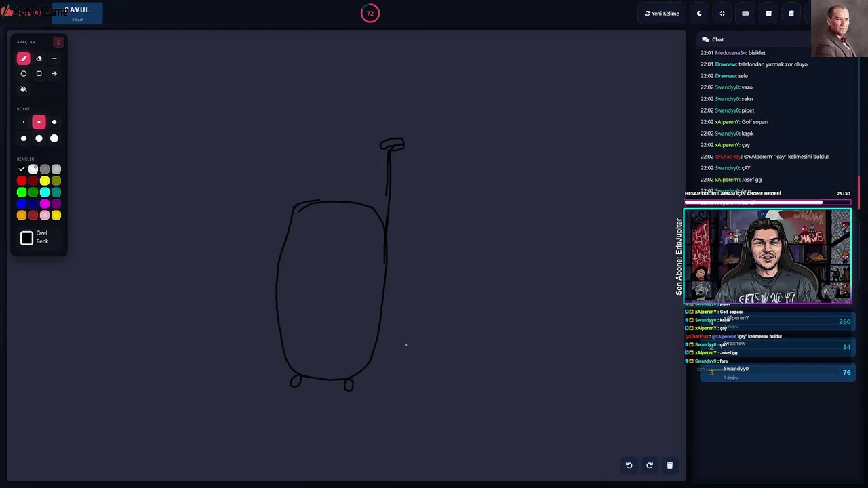Click ChatPlay message about 'çay' kelimesini buldu

click(765, 157)
